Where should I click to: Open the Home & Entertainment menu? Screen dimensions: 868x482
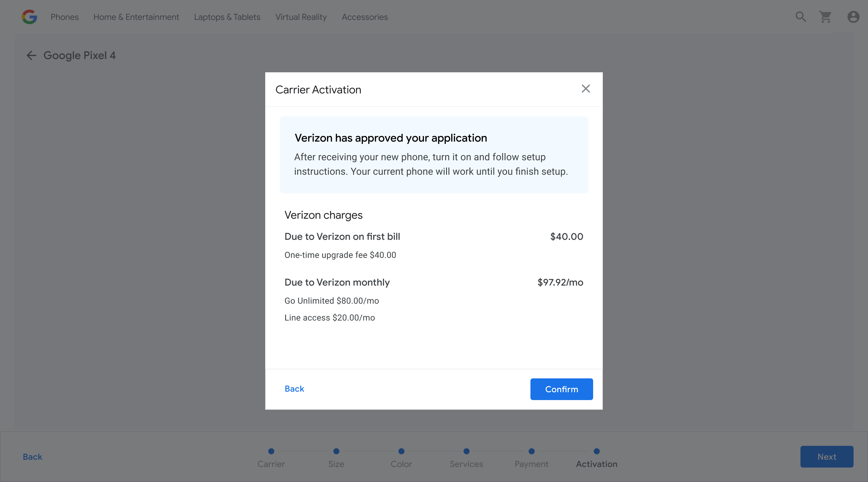[136, 17]
